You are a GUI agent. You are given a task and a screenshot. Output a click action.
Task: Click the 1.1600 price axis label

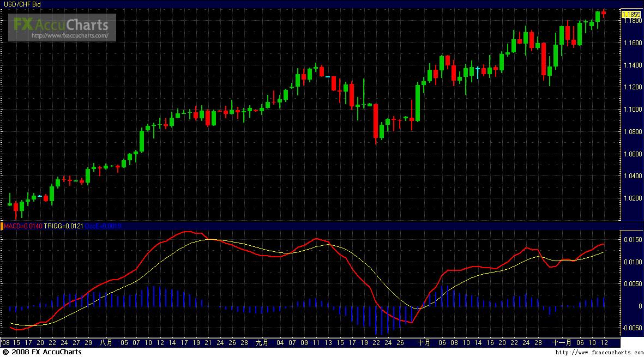[633, 43]
